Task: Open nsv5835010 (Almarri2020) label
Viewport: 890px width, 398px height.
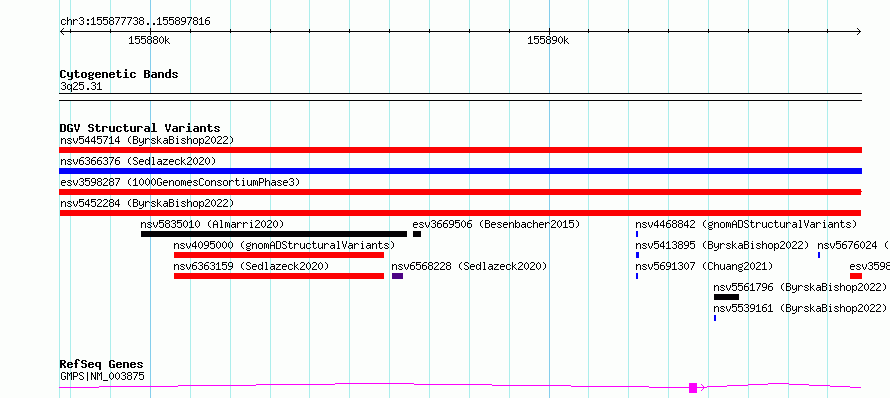Action: coord(212,224)
